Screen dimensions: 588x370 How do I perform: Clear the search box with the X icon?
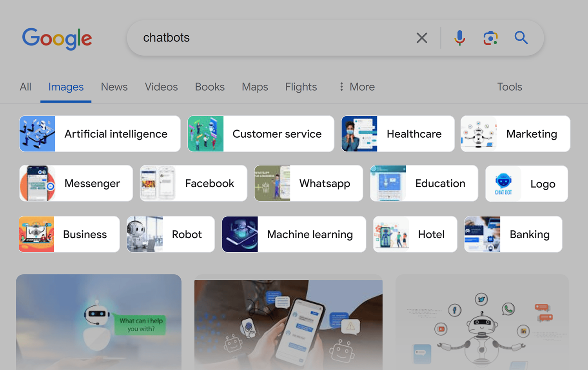(x=422, y=38)
